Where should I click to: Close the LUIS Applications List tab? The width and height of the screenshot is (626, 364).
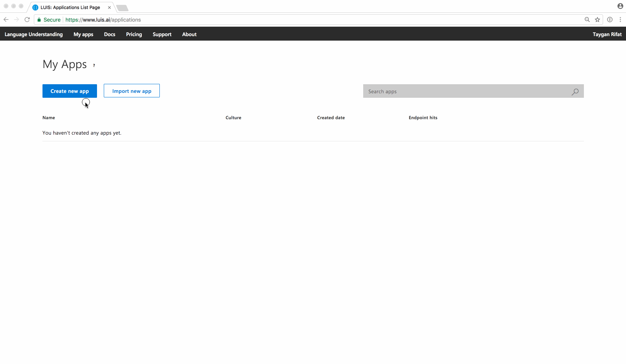(109, 8)
